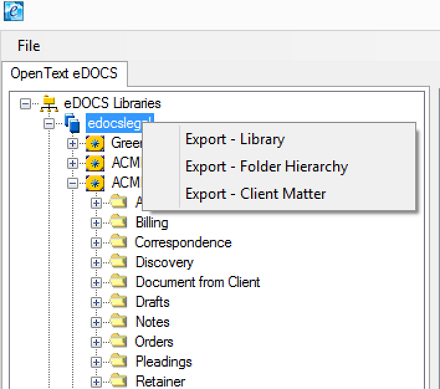
Task: Click the folder icon above Billing
Action: 119,202
